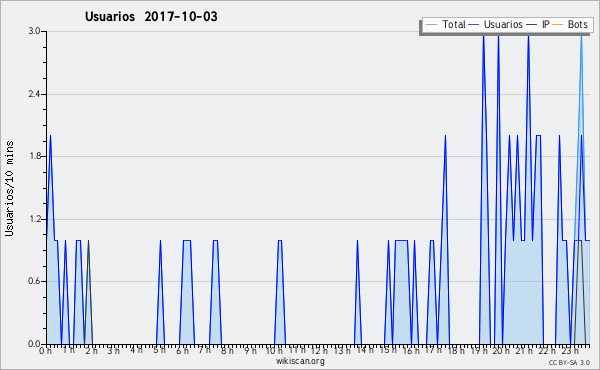The height and width of the screenshot is (370, 600).
Task: Click the 'Bots' legend label
Action: pos(577,24)
